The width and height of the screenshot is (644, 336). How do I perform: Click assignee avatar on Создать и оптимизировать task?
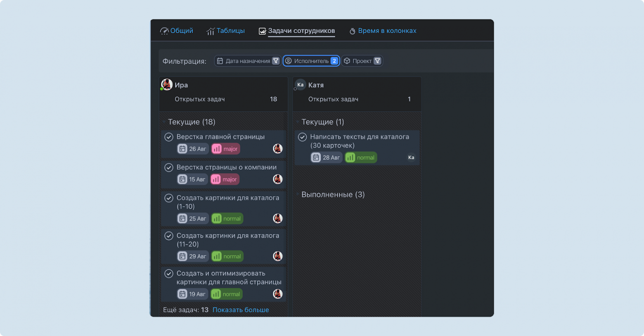(278, 294)
